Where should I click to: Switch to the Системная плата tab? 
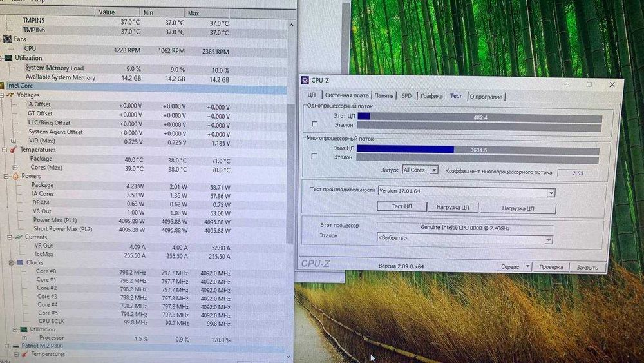tap(346, 95)
